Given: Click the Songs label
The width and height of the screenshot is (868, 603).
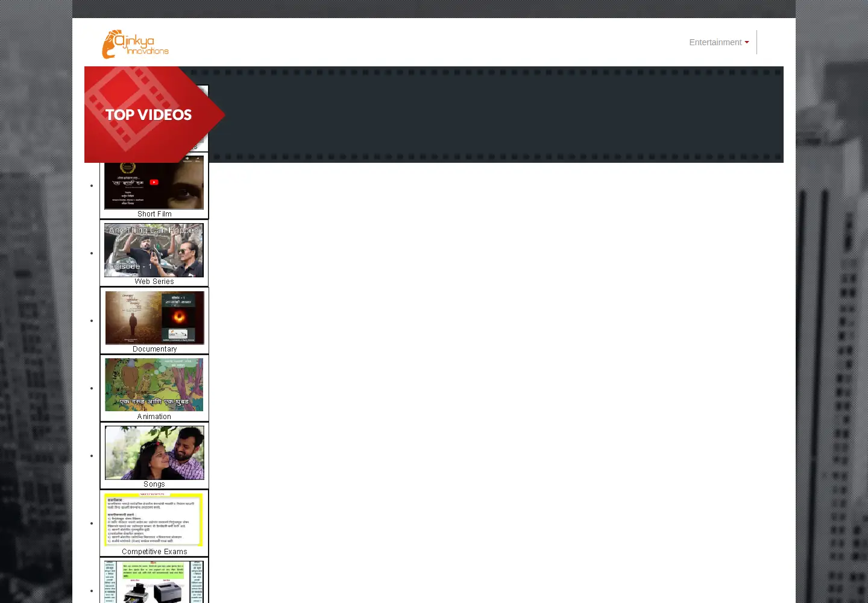Looking at the screenshot, I should pyautogui.click(x=154, y=484).
